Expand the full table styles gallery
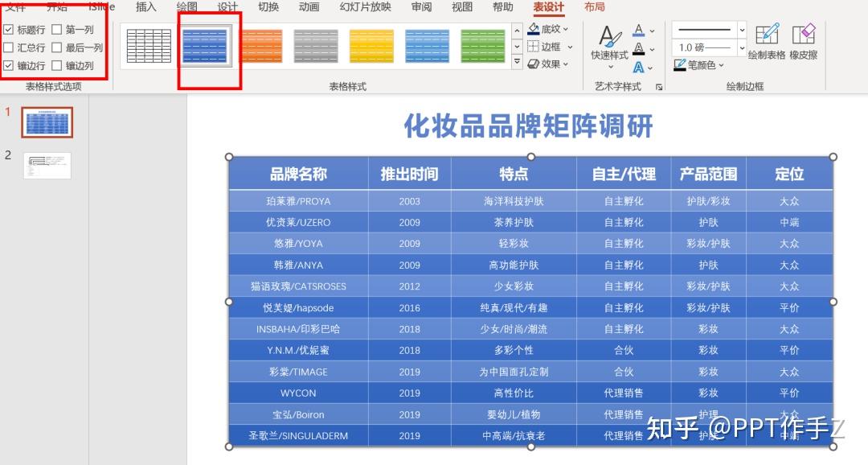The image size is (868, 465). point(517,62)
